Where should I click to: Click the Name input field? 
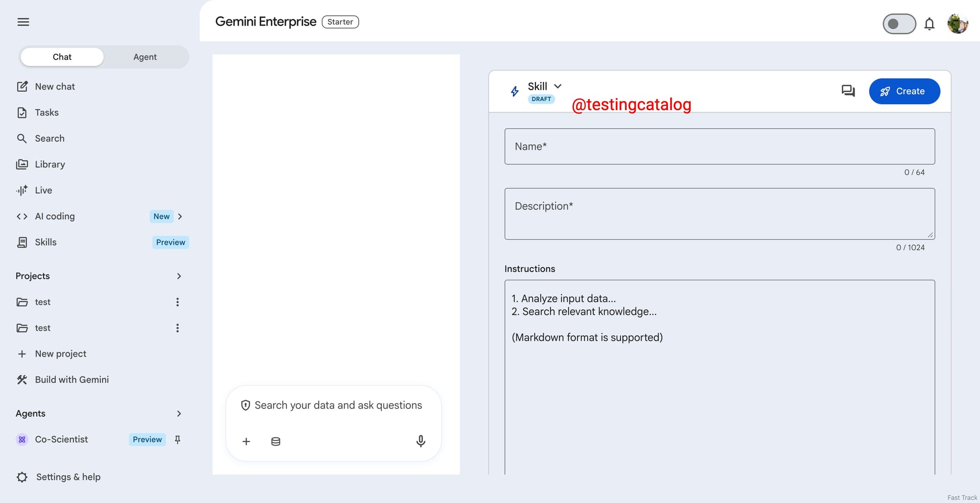point(720,147)
